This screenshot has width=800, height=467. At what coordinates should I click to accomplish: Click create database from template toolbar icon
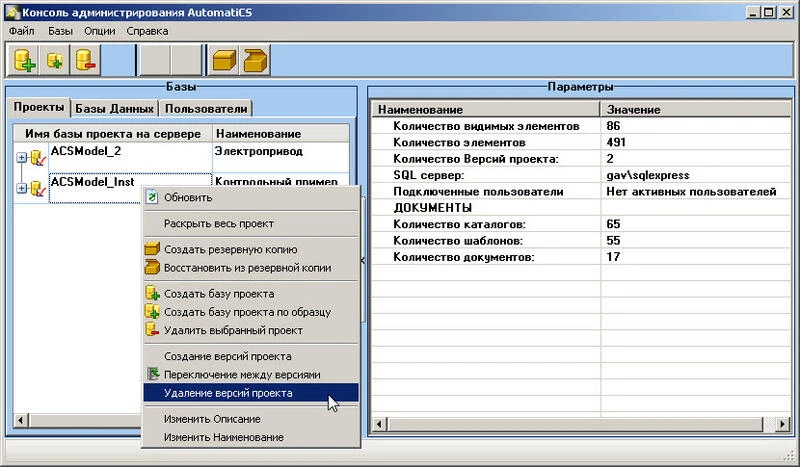pyautogui.click(x=55, y=60)
